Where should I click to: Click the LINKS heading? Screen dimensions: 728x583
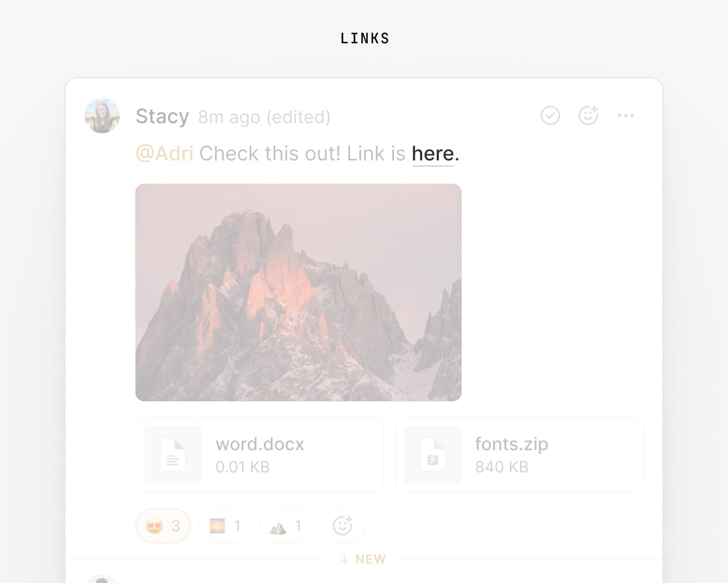click(365, 38)
